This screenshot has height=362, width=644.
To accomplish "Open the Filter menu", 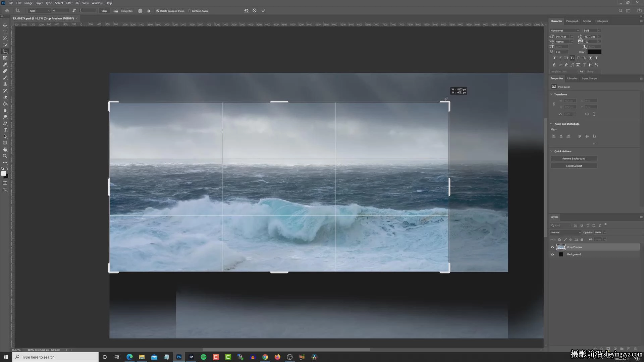I will 69,3.
